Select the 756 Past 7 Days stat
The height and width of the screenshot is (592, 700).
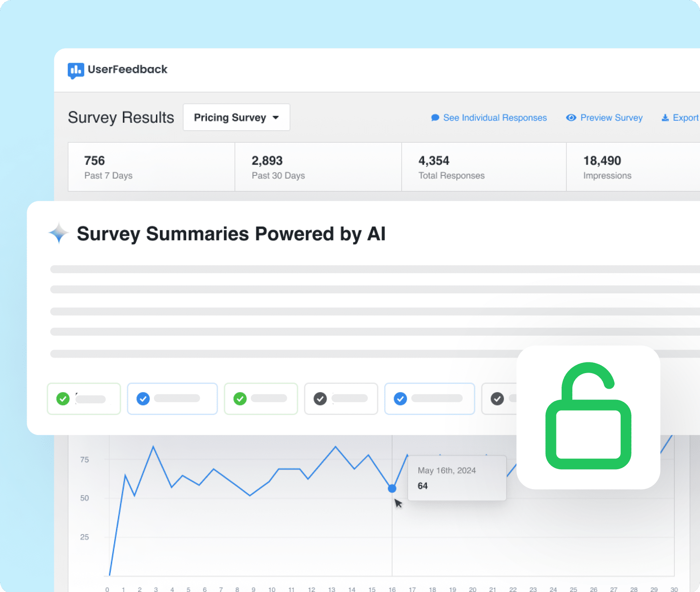click(152, 167)
